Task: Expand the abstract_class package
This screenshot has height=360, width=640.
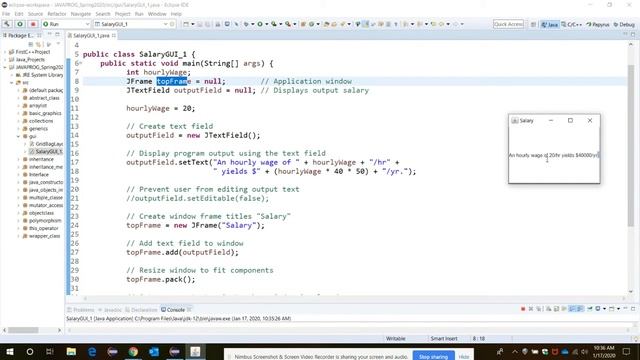Action: [x=18, y=98]
